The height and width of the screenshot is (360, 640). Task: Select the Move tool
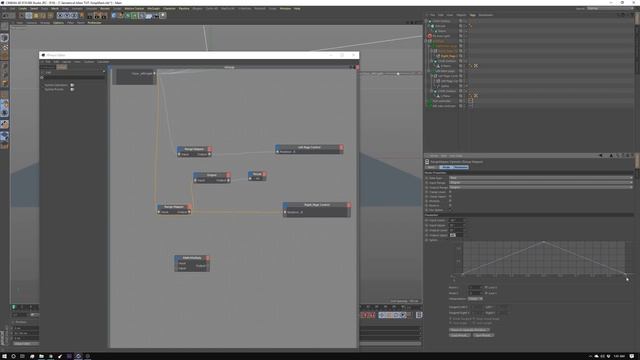coord(29,16)
